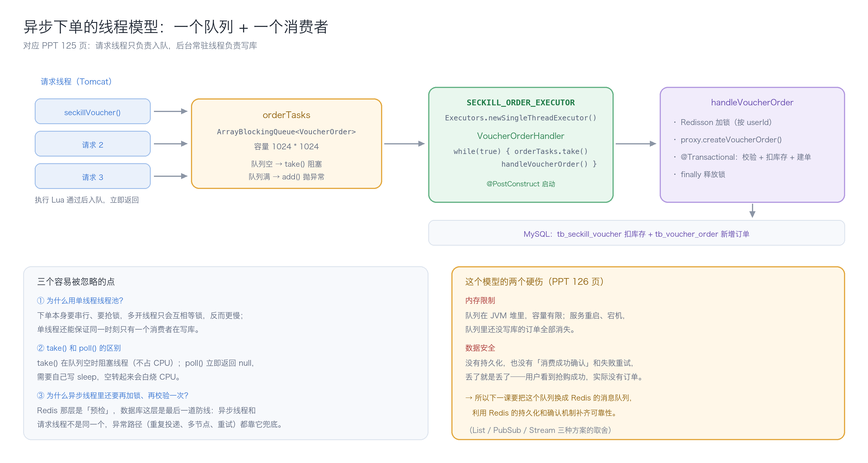Click (List / PubSub / Stream 三种方案的取舍) note
This screenshot has width=868, height=463.
(x=540, y=430)
